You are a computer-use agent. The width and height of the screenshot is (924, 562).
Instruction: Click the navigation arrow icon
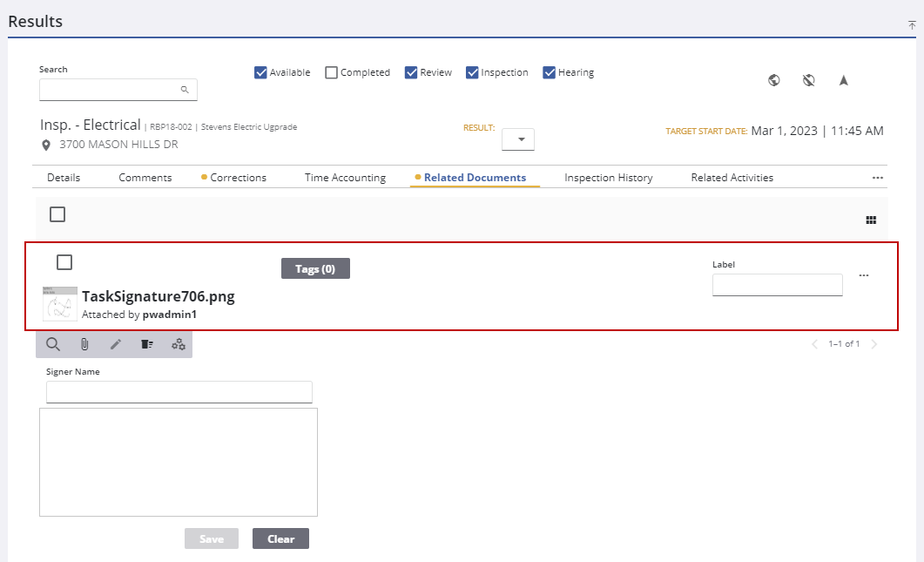pyautogui.click(x=843, y=80)
